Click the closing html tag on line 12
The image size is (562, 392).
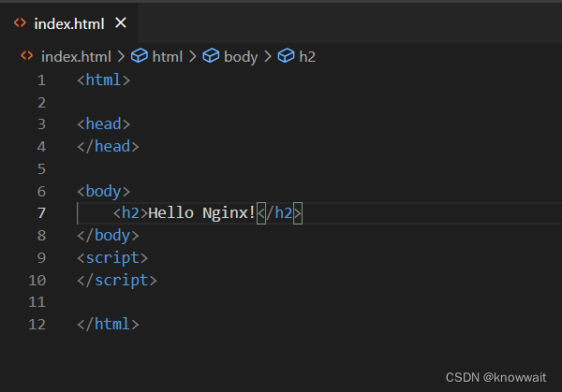[108, 325]
